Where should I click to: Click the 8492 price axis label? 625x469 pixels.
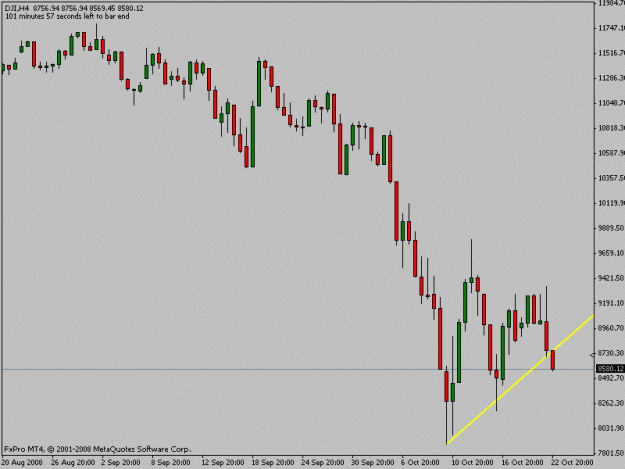click(x=611, y=378)
